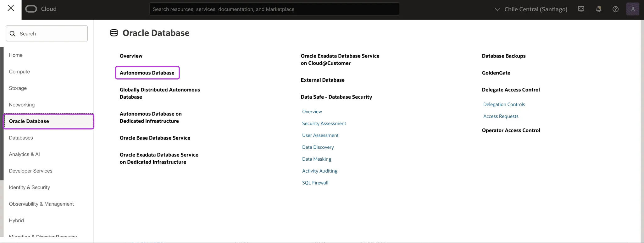Open Data Safe Overview link
644x243 pixels.
[x=312, y=112]
